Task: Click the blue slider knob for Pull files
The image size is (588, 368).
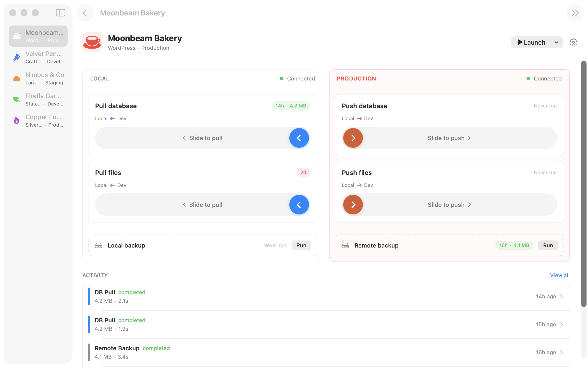Action: pos(299,205)
